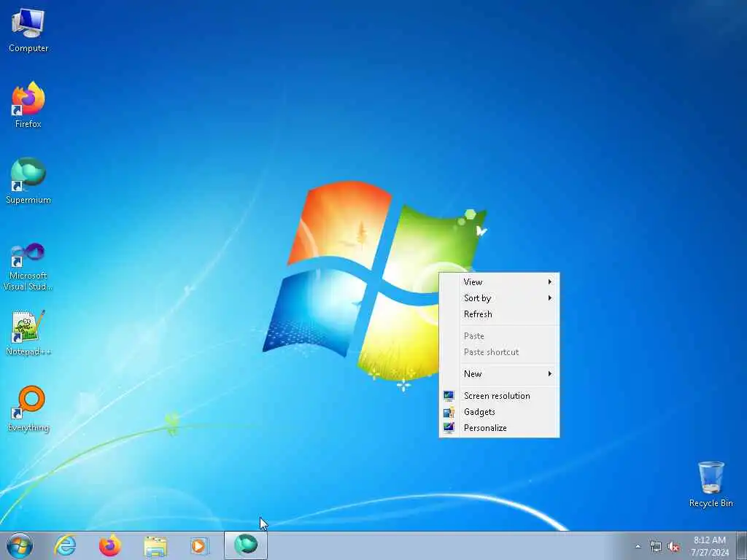This screenshot has height=560, width=747.
Task: Open the Windows Start menu orb
Action: click(x=20, y=545)
